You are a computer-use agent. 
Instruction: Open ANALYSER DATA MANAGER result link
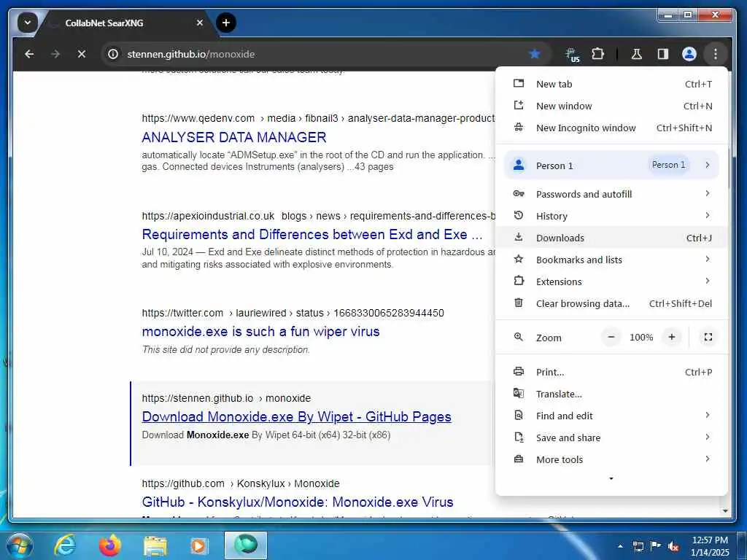(x=234, y=137)
